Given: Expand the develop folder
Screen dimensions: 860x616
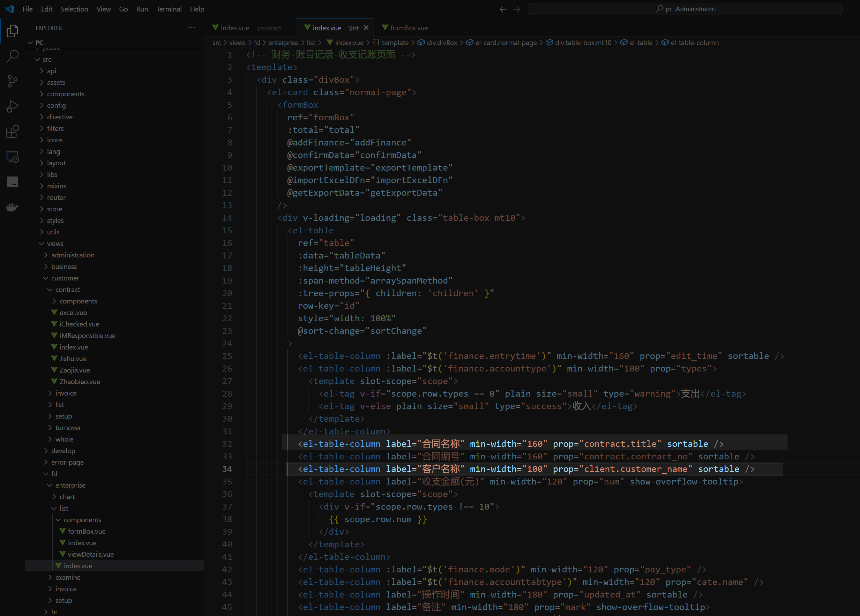Looking at the screenshot, I should pos(45,451).
